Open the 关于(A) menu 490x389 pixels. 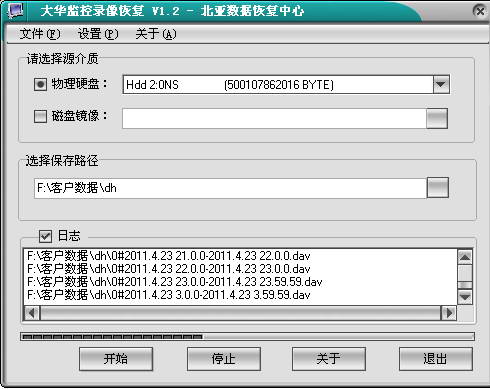point(156,34)
